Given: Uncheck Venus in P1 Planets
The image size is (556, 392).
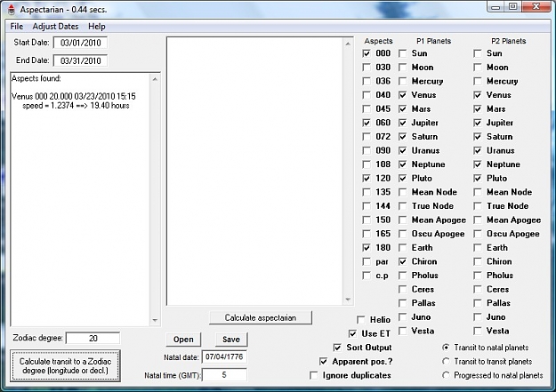Looking at the screenshot, I should tap(402, 95).
